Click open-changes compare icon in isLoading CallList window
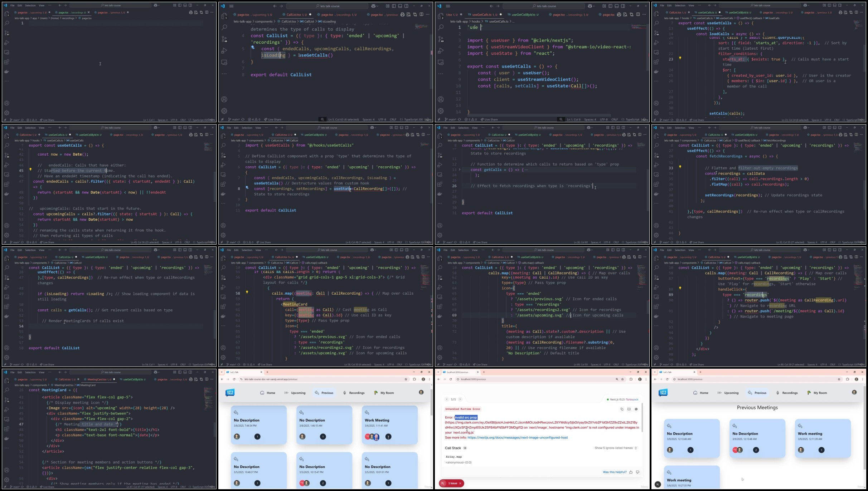This screenshot has height=491, width=868. [415, 15]
